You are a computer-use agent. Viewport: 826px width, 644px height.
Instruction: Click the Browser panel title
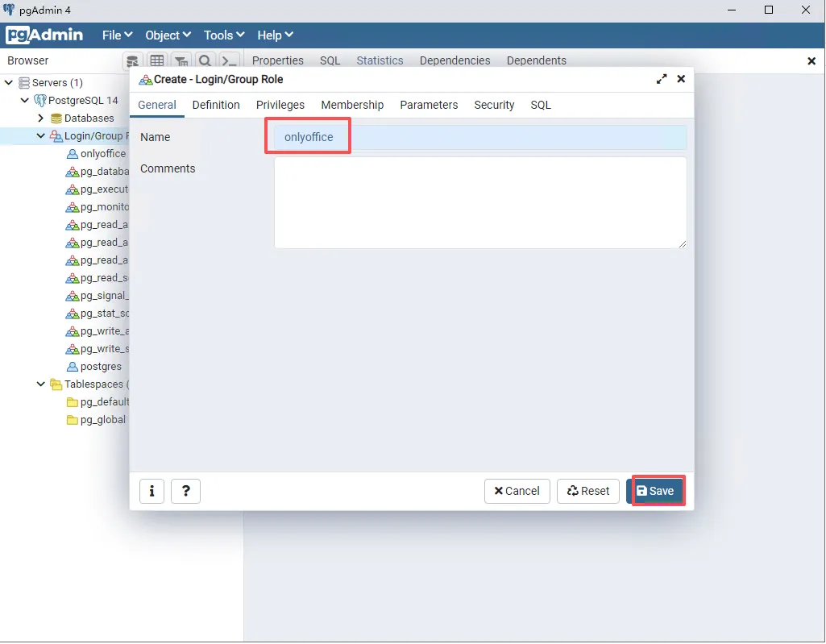tap(28, 60)
